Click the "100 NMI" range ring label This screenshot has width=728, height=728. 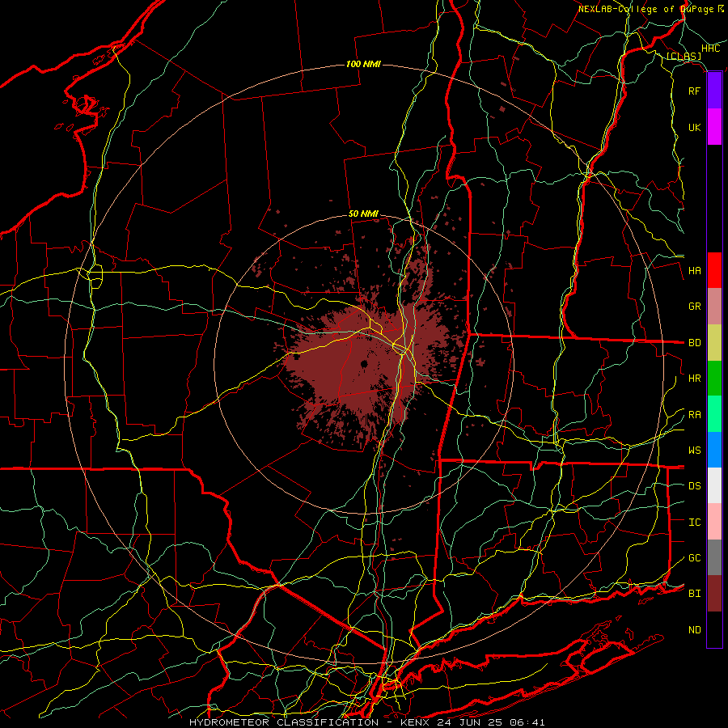click(363, 64)
